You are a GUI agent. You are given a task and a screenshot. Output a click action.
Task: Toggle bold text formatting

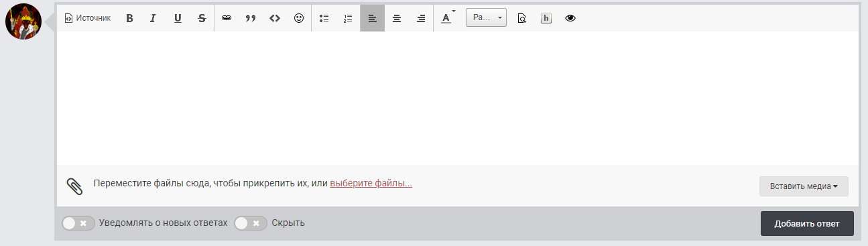(129, 19)
